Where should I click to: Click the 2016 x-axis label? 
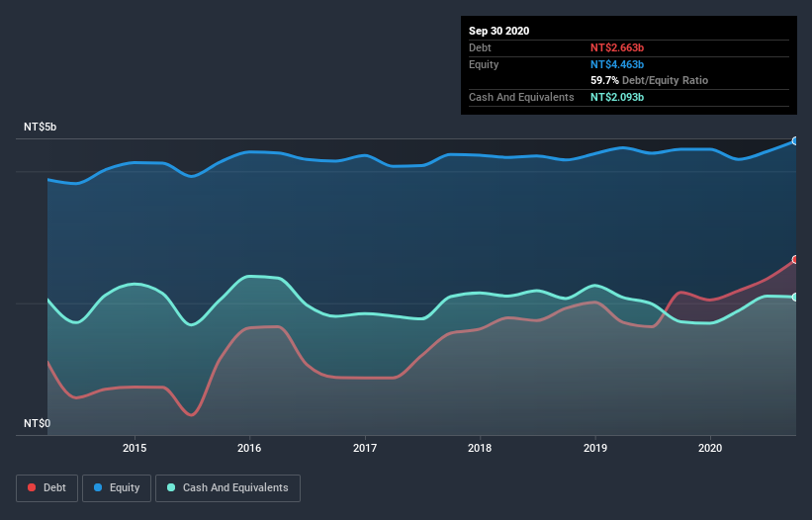pyautogui.click(x=249, y=448)
